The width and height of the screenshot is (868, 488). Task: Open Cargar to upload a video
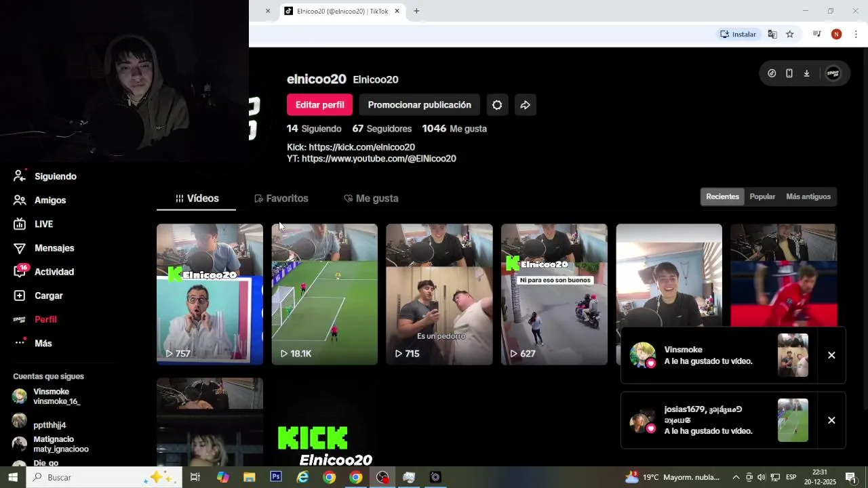[x=38, y=296]
